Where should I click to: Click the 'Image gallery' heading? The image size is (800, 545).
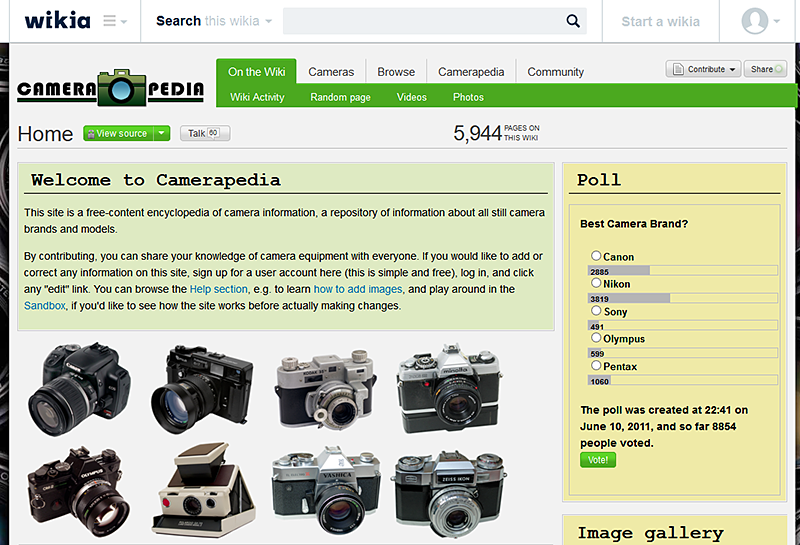pyautogui.click(x=651, y=533)
